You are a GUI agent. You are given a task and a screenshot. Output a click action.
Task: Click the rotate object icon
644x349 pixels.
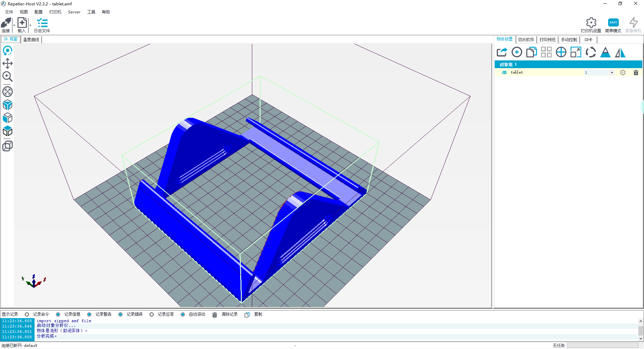click(590, 52)
